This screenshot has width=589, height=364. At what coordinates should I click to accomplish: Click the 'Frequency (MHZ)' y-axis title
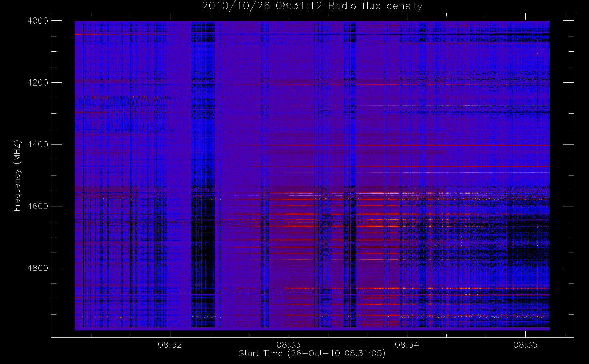(x=17, y=175)
